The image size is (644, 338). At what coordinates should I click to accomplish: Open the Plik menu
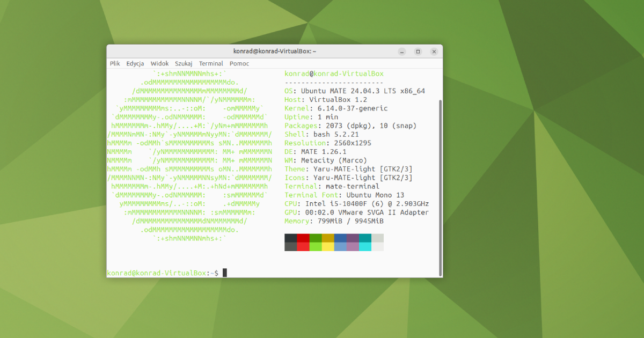(x=115, y=63)
